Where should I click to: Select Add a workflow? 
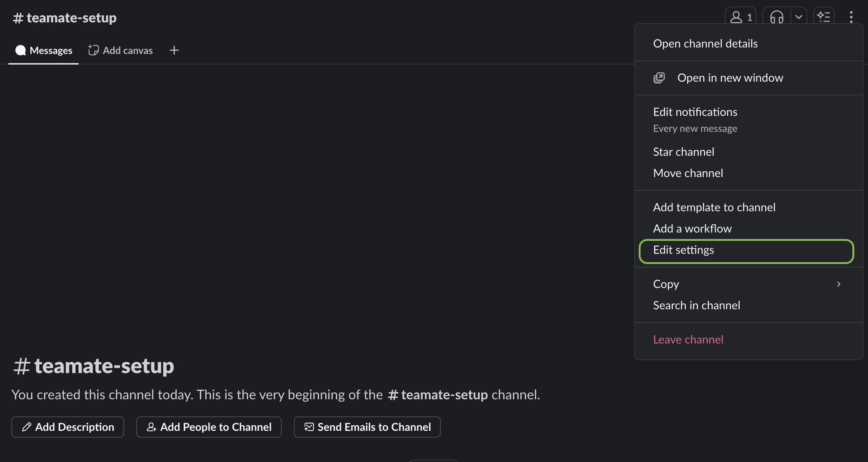point(748,229)
